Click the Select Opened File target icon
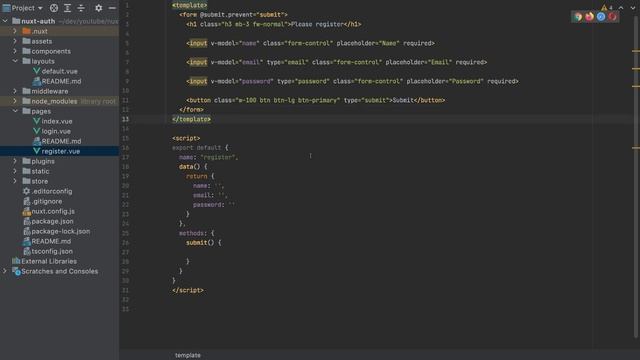The height and width of the screenshot is (360, 640). 54,8
